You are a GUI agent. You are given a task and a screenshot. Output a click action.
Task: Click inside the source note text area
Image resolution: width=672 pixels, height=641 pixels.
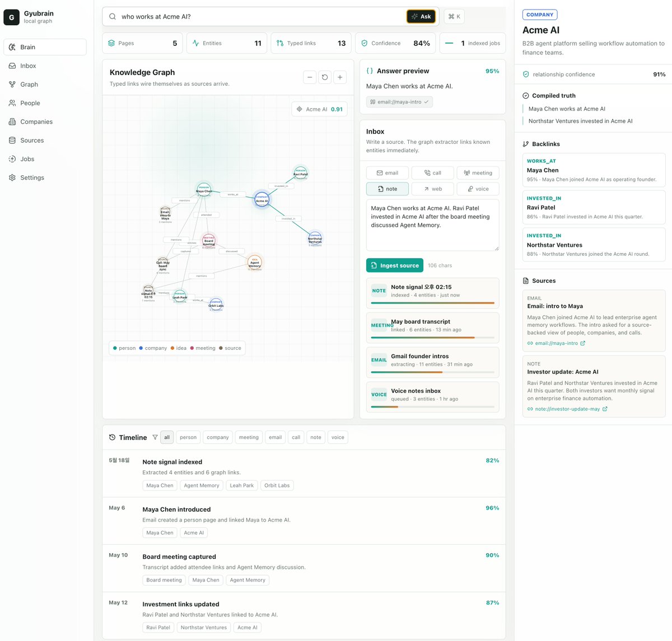432,225
